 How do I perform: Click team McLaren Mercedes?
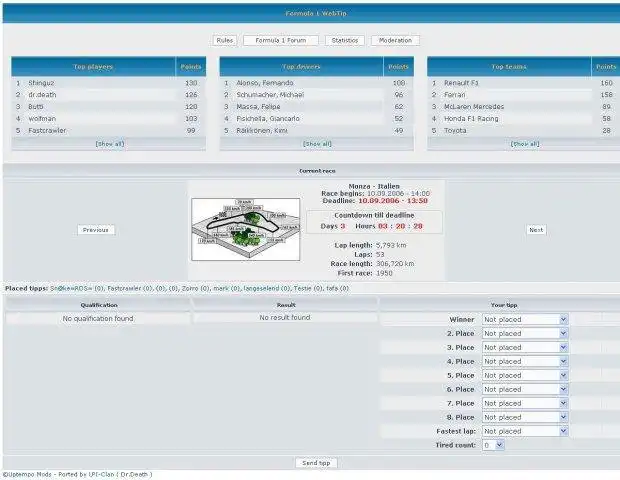tap(474, 107)
